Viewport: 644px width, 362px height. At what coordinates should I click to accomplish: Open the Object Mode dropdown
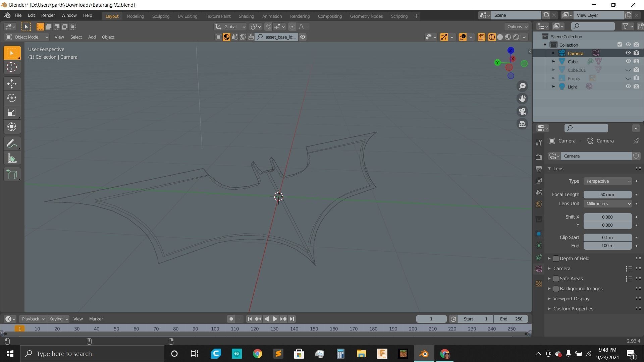click(27, 37)
